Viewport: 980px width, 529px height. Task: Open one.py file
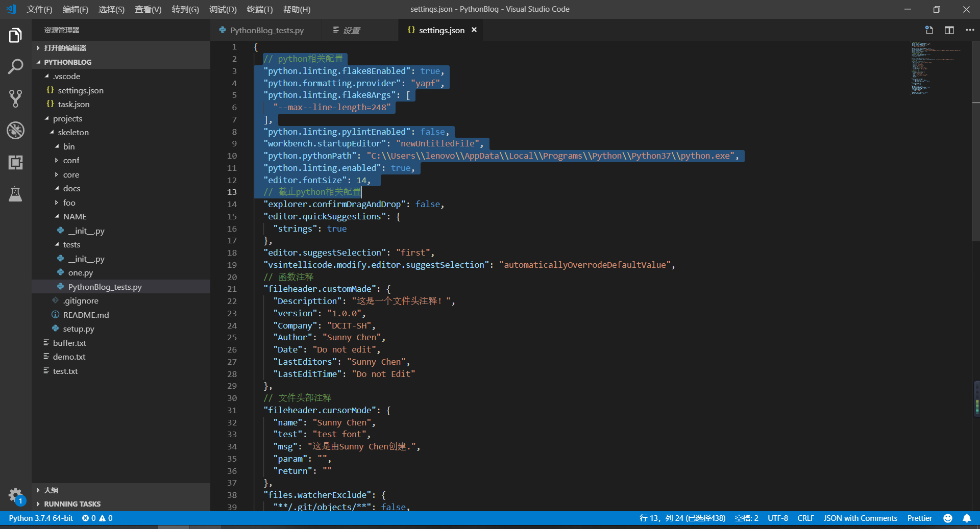(121, 272)
